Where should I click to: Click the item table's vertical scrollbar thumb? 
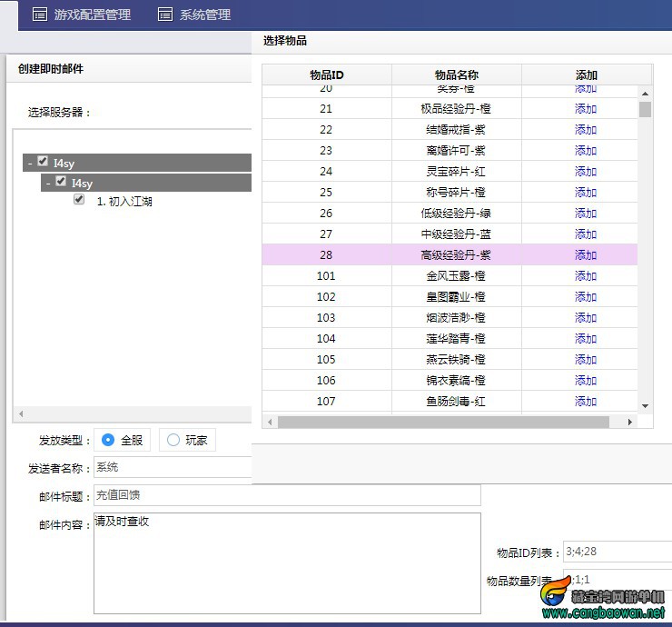click(645, 109)
